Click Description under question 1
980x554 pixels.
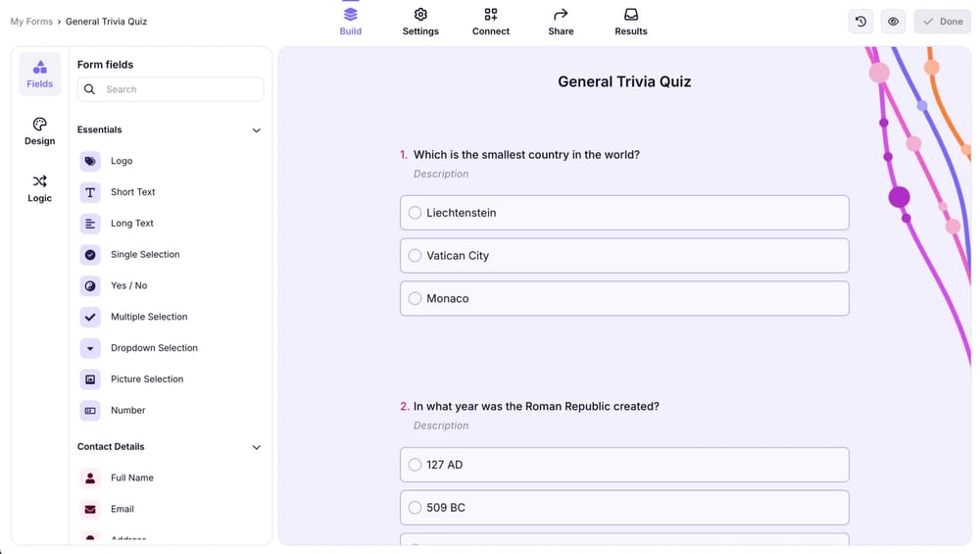point(441,174)
